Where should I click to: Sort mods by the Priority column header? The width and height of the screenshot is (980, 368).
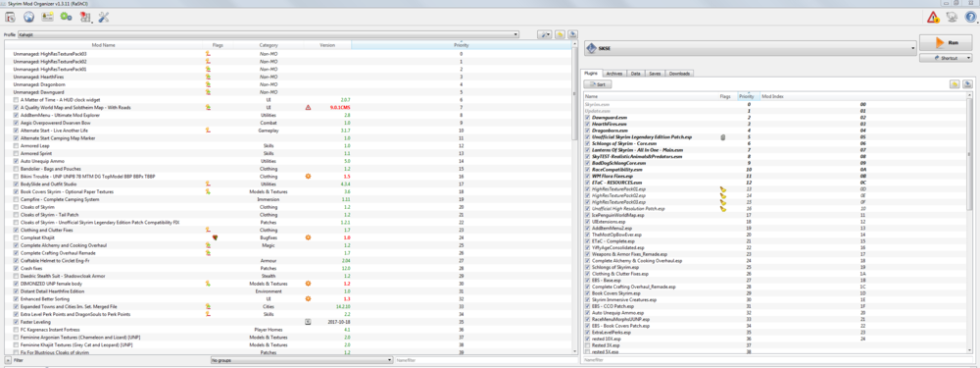coord(462,45)
